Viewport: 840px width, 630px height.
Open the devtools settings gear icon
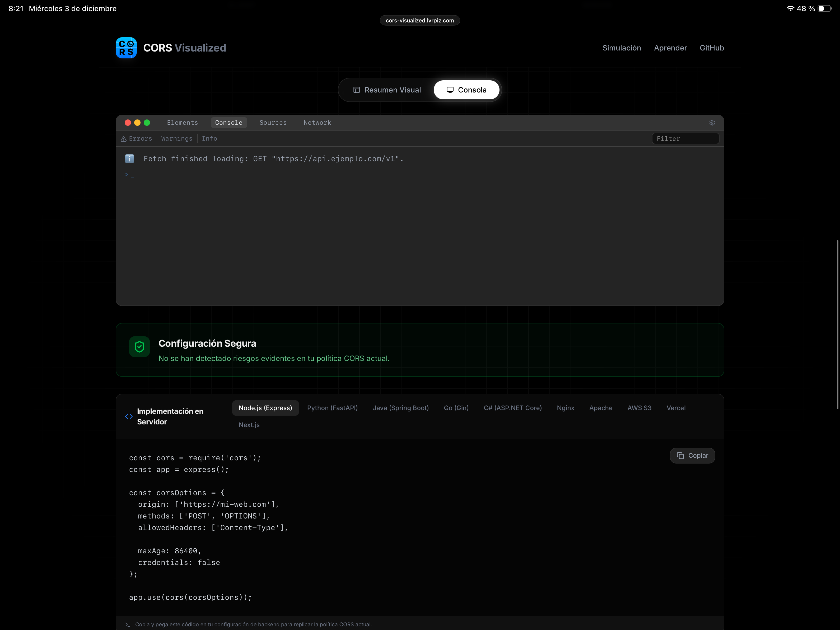point(712,123)
